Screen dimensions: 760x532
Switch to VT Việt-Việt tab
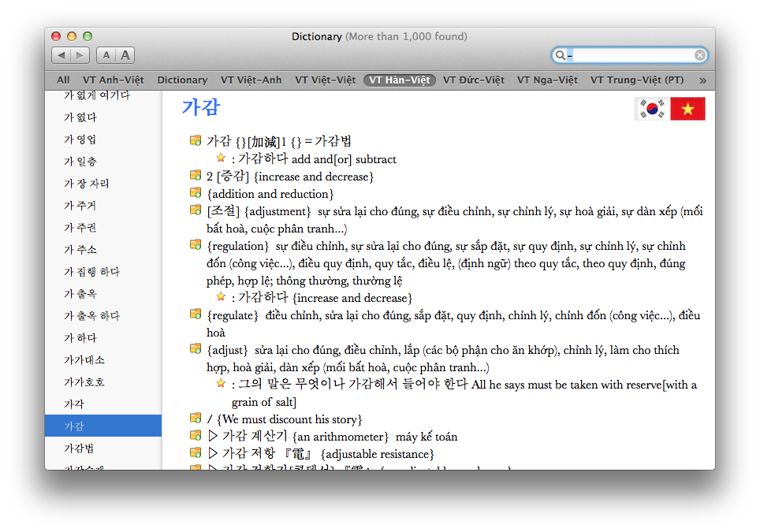[326, 80]
